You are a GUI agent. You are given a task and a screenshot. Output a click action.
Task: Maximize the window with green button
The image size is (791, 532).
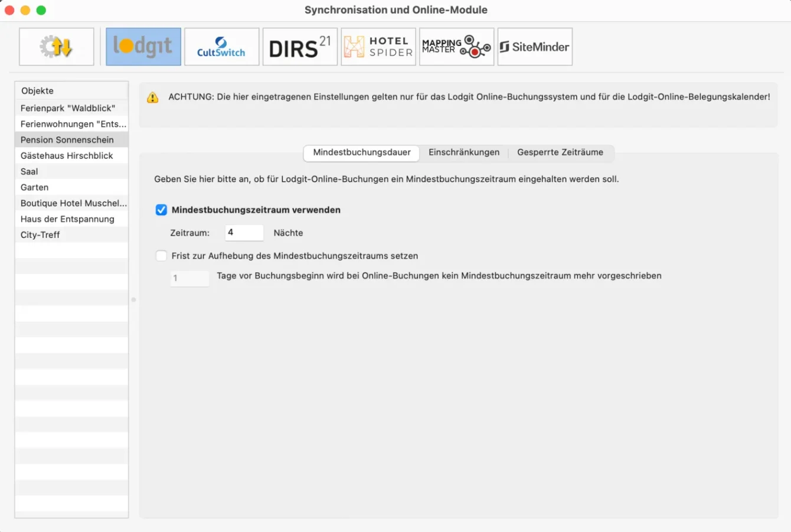click(x=41, y=10)
